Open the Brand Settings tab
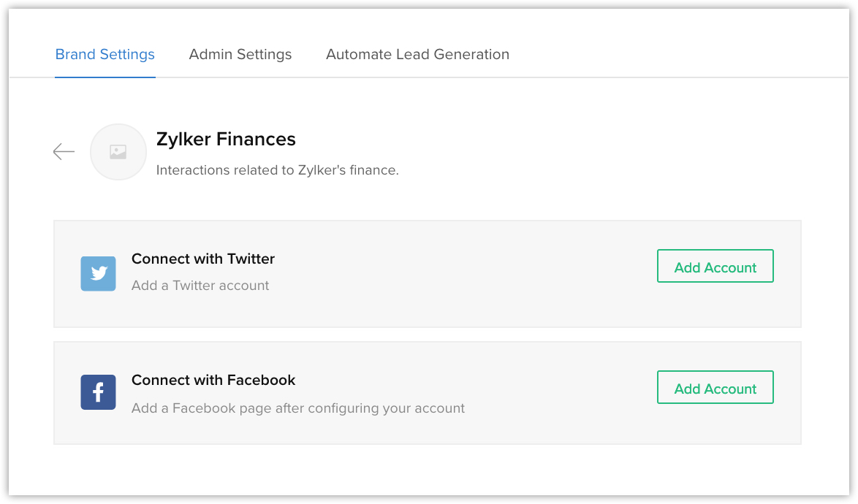 tap(105, 55)
